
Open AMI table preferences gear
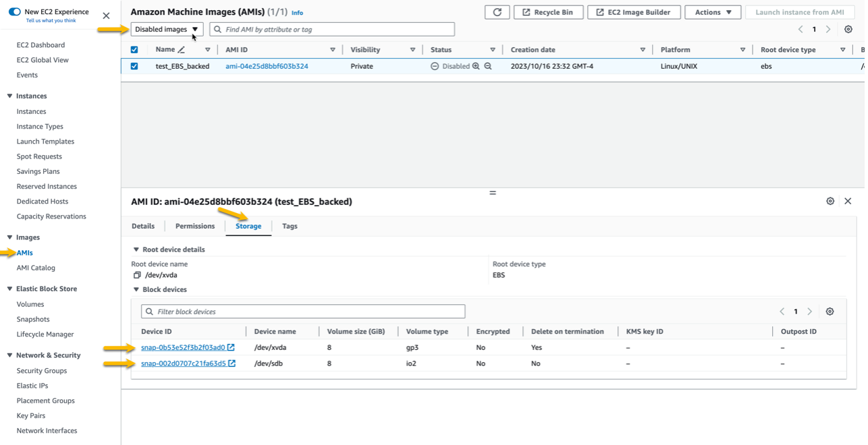[848, 29]
